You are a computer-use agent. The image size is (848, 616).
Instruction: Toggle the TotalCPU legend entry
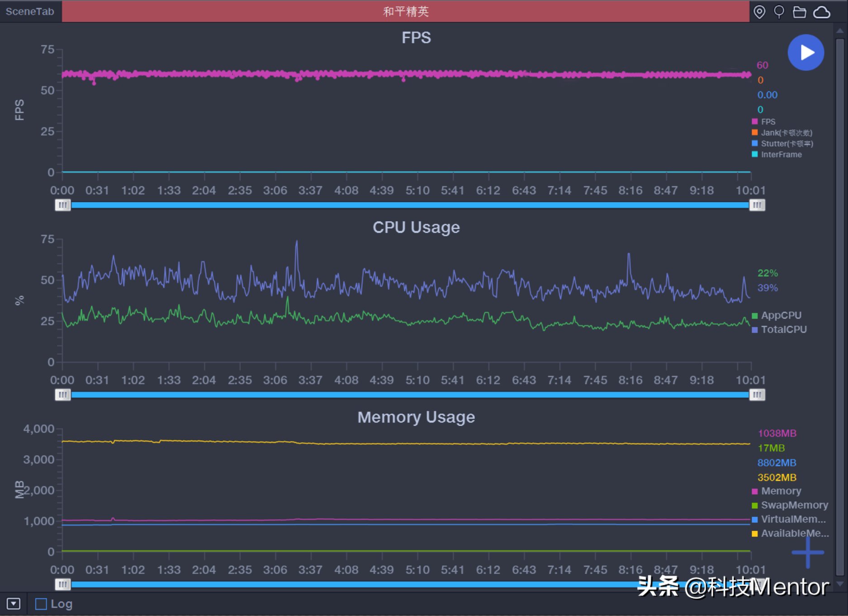point(779,329)
